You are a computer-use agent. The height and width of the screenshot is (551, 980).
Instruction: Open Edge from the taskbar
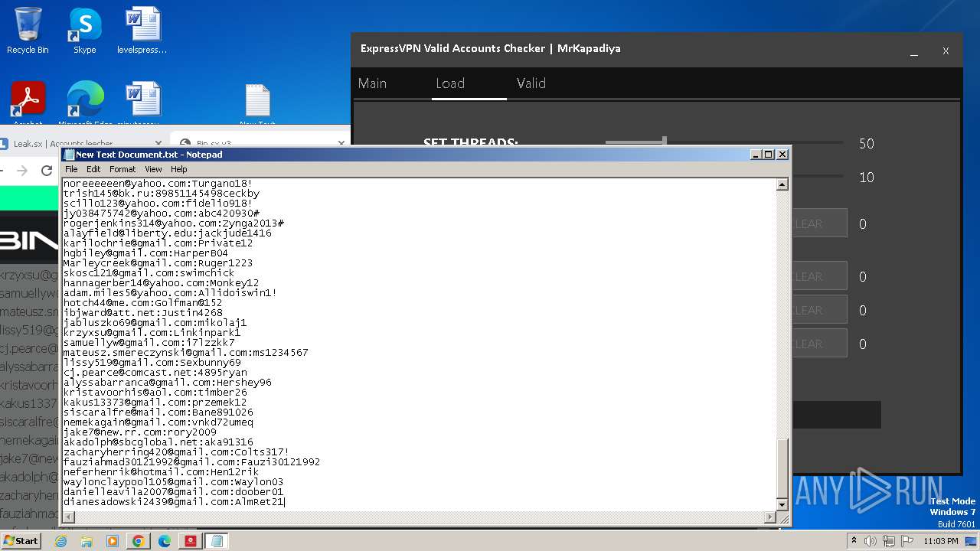click(x=165, y=541)
